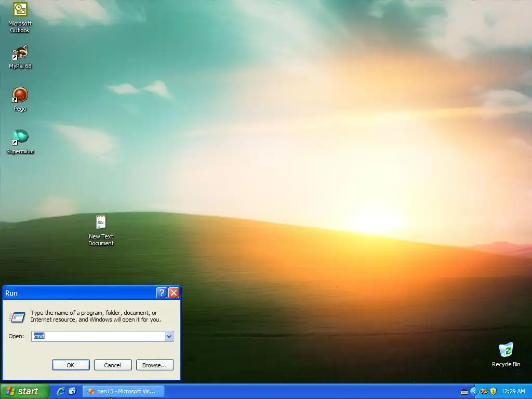This screenshot has width=532, height=399.
Task: Launch Outlook Express from Quick Launch
Action: point(73,391)
